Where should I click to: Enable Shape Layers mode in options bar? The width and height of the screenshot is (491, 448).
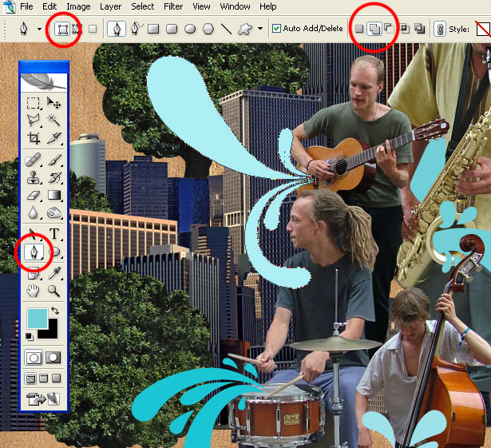click(62, 29)
